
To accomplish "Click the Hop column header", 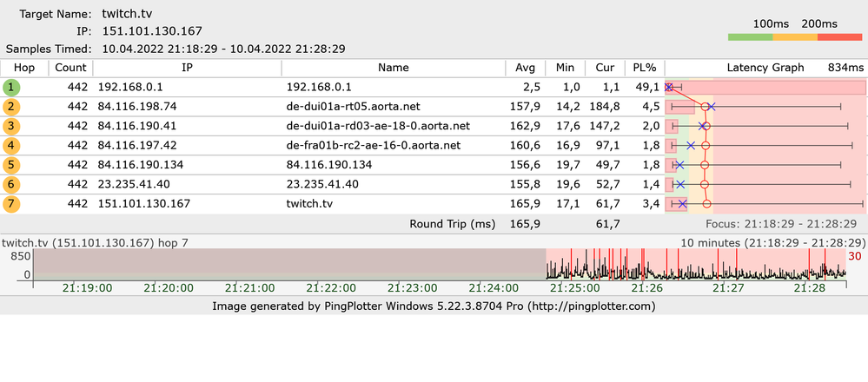I will (24, 68).
